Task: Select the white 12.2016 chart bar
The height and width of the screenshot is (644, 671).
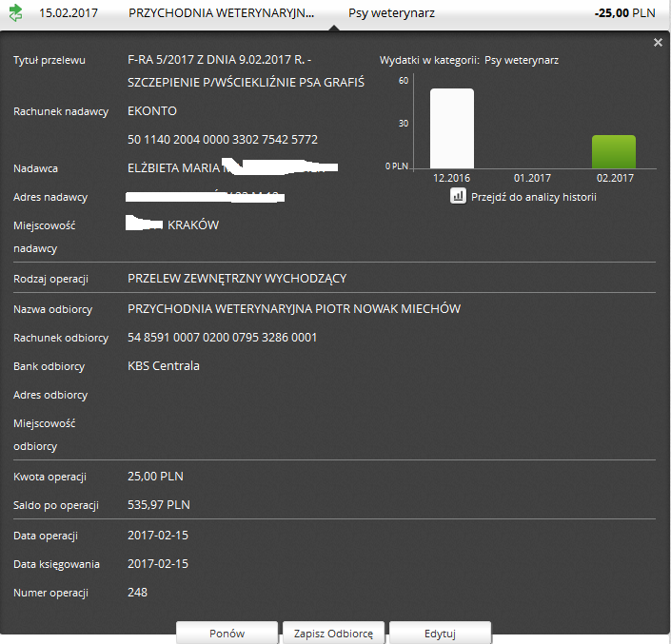Action: coord(452,128)
